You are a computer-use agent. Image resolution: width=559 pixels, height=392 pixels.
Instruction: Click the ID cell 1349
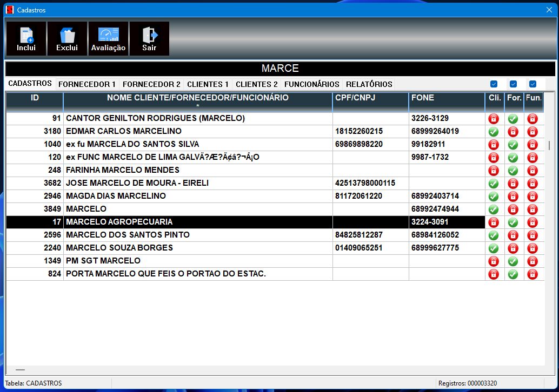pos(35,261)
